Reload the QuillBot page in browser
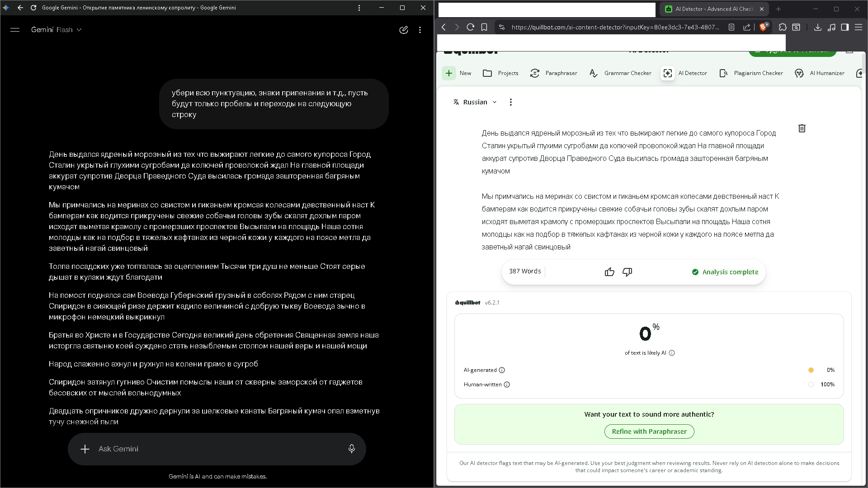868x488 pixels. click(470, 27)
